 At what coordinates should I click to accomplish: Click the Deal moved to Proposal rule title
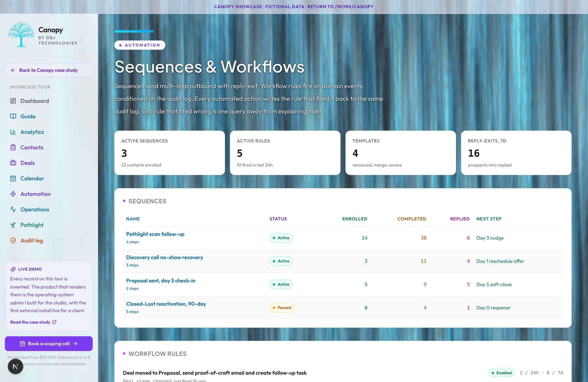pyautogui.click(x=215, y=373)
